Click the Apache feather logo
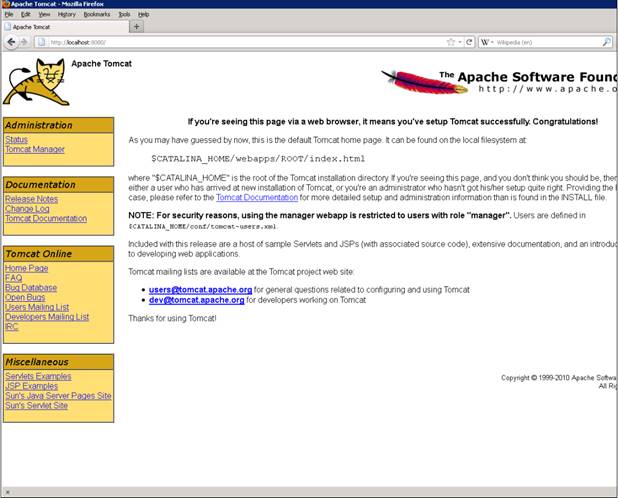Screen dimensions: 618x498 (x=410, y=82)
